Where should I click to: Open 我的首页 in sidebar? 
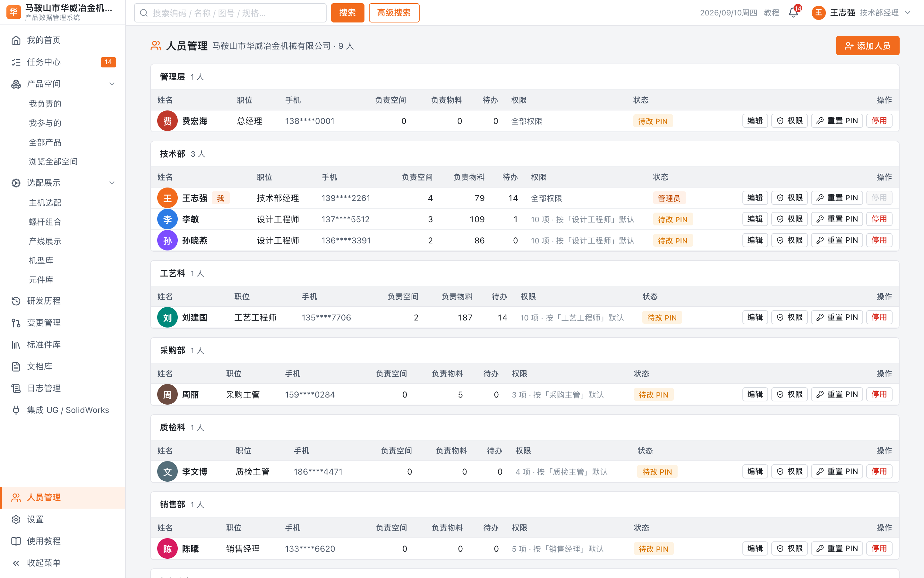coord(63,40)
